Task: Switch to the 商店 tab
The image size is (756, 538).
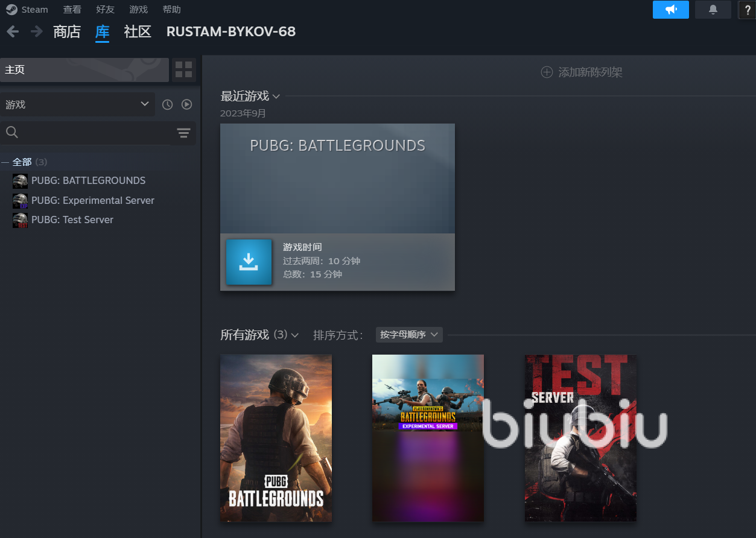Action: click(66, 32)
